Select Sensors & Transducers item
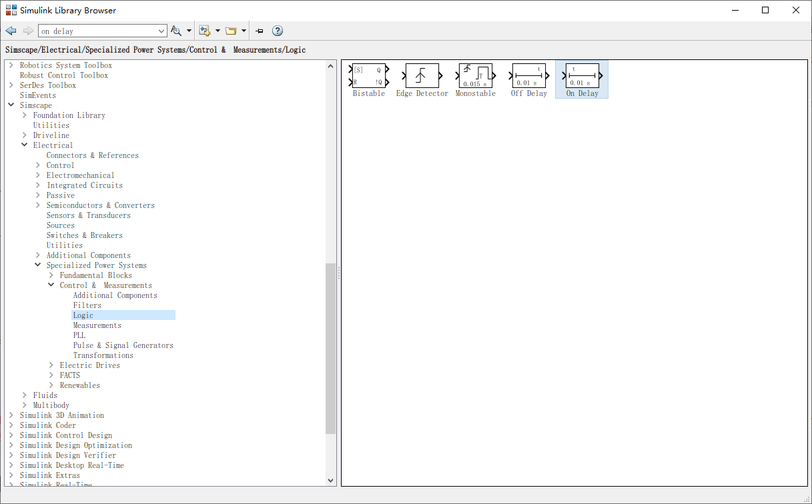The width and height of the screenshot is (812, 504). pos(89,215)
